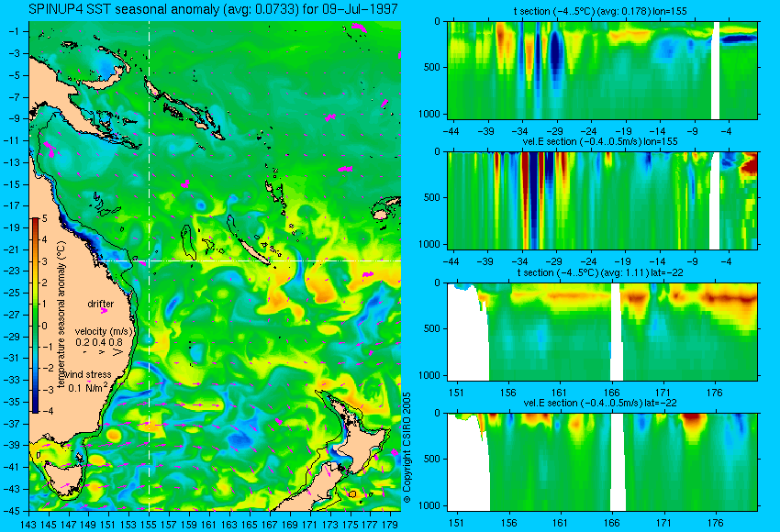
Task: Click the 'temperature seasonal anomaly (°C)' colorbar label
Action: pyautogui.click(x=61, y=315)
